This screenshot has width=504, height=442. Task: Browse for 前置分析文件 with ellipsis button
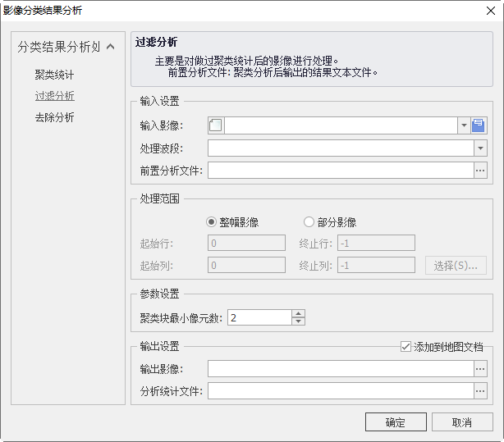tap(480, 171)
